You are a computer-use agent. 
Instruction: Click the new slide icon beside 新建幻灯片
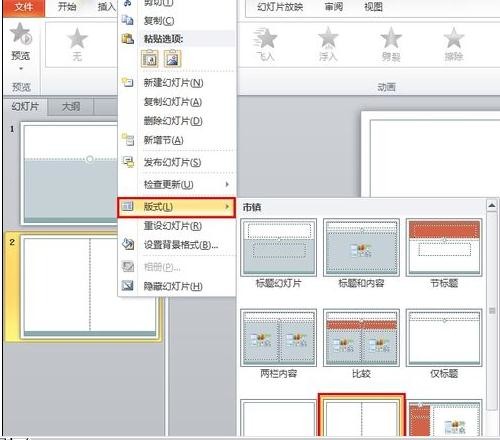click(x=127, y=82)
